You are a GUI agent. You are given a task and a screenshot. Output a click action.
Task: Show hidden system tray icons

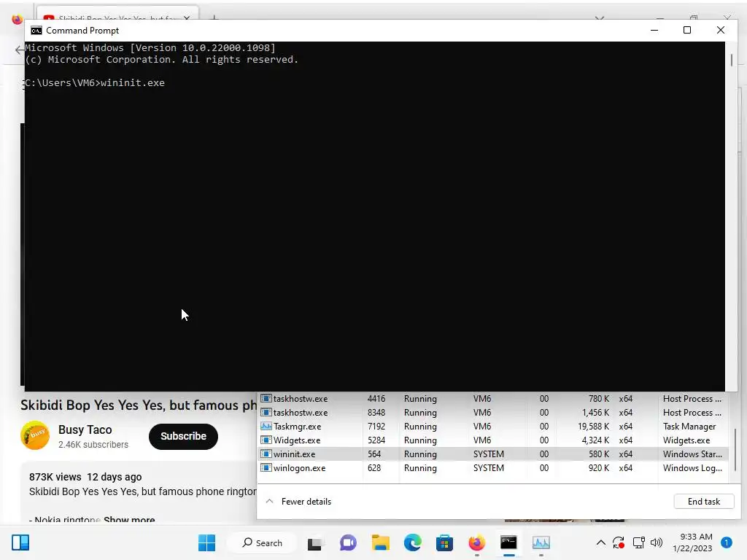click(601, 542)
